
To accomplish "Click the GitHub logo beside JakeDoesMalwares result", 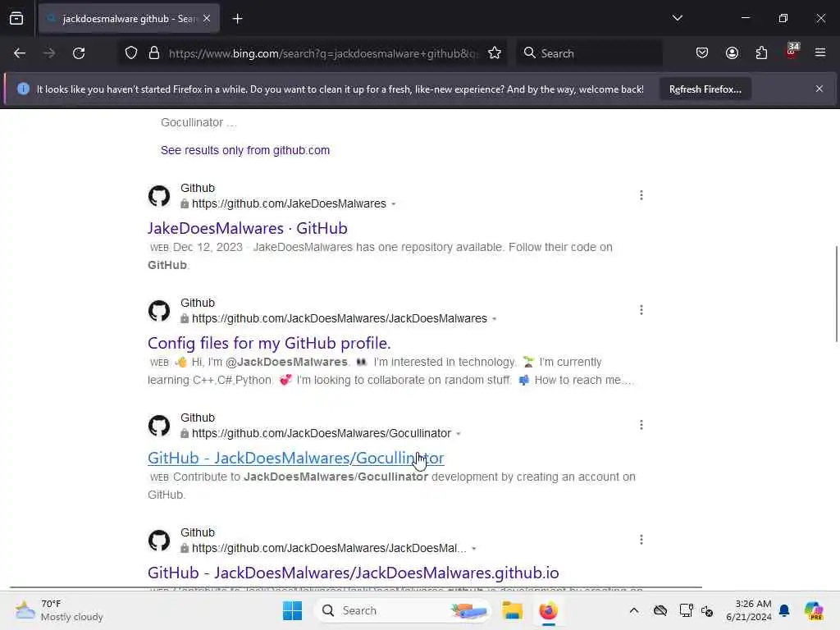I will pos(159,195).
